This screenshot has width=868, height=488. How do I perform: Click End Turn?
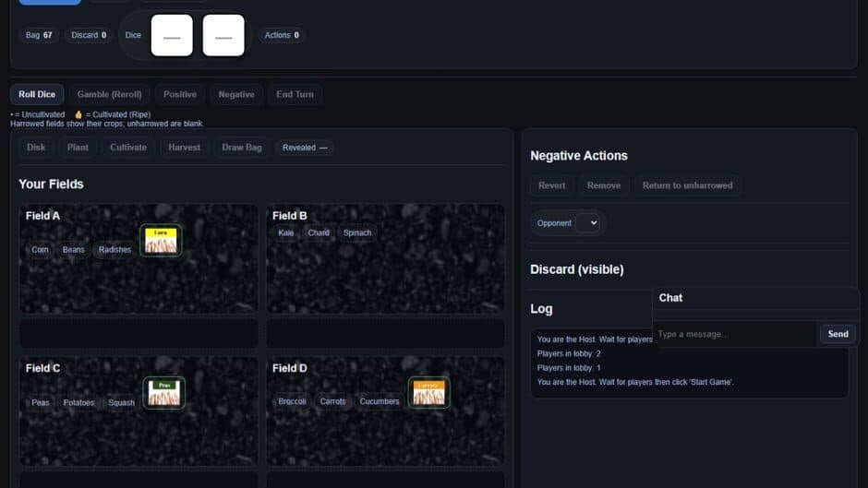(295, 95)
